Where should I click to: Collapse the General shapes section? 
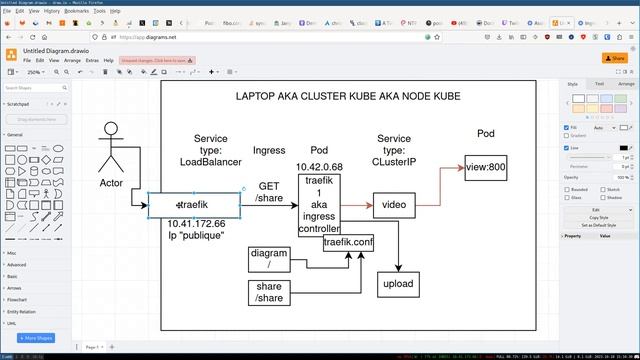14,135
